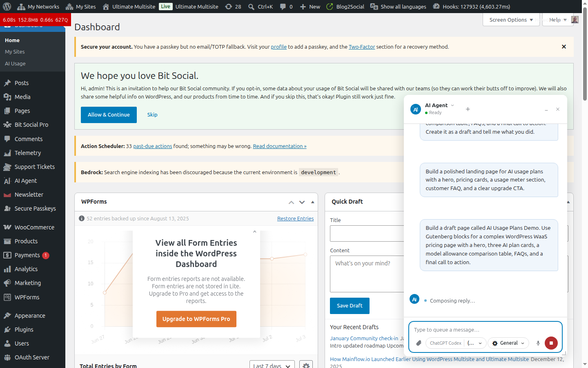The height and width of the screenshot is (368, 588).
Task: Click the Allow & Continue button
Action: pyautogui.click(x=109, y=115)
